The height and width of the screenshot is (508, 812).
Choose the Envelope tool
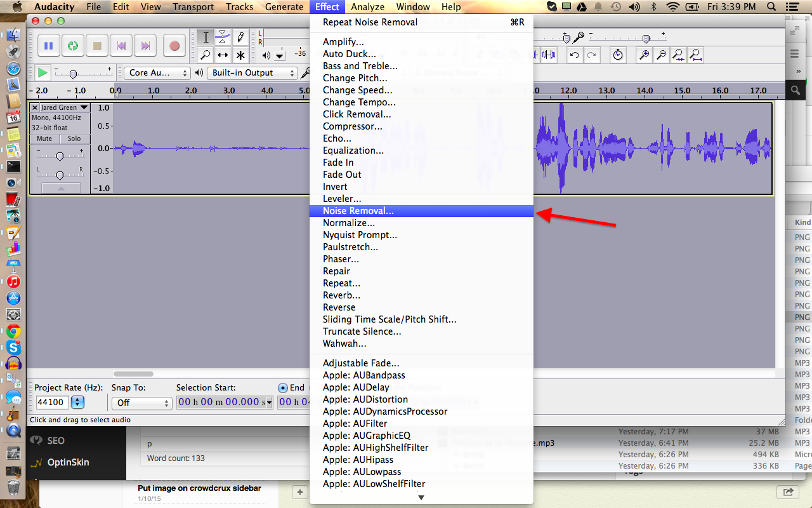coord(223,37)
